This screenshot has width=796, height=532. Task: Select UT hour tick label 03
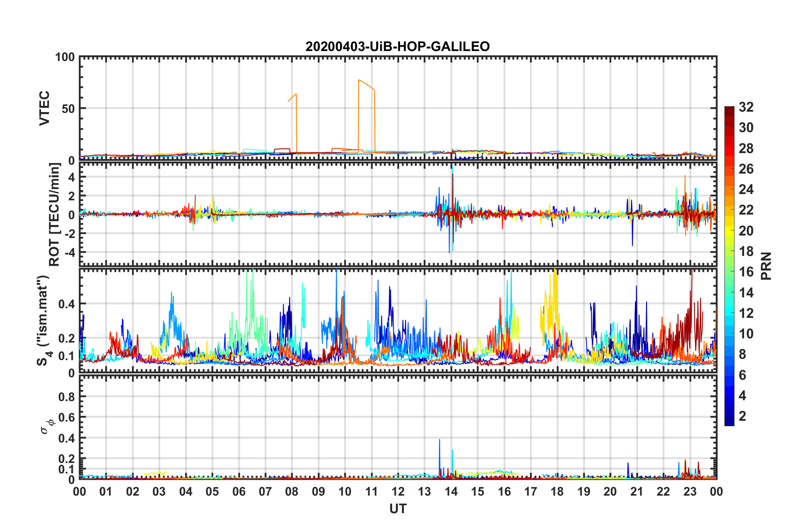tap(159, 491)
